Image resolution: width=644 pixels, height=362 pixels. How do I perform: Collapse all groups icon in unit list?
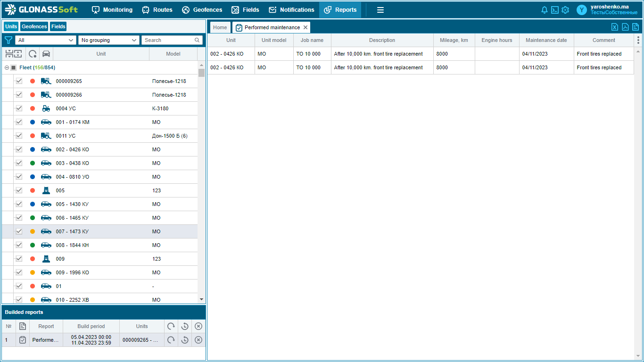(x=9, y=54)
